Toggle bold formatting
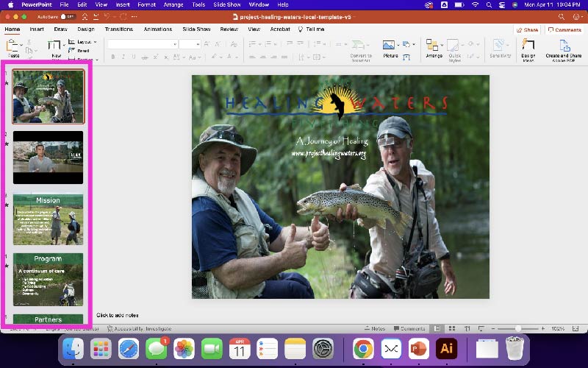Viewport: 588px width, 368px height. coord(113,57)
